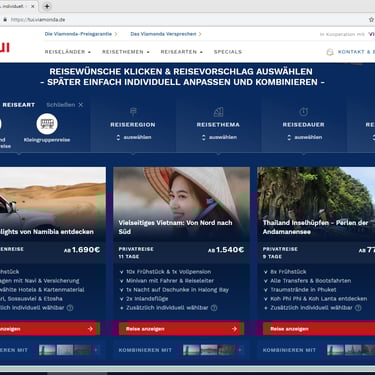Click 'Minivan mit Fahrer & Reiseleiter' text
The width and height of the screenshot is (375, 375).
(170, 281)
